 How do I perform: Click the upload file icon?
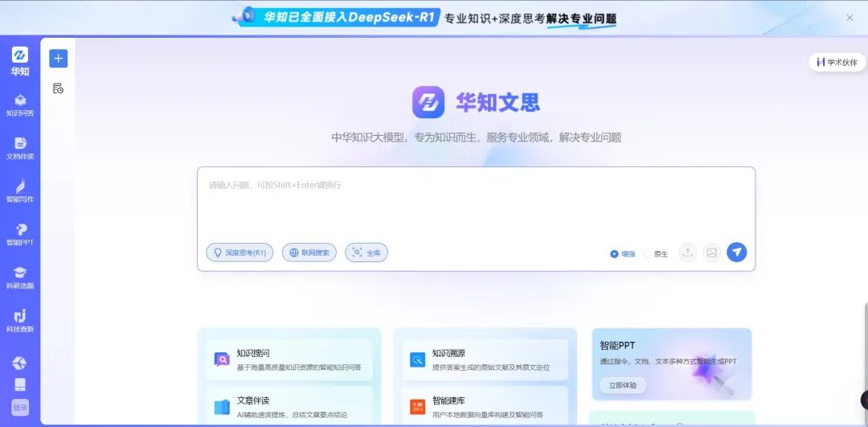(687, 253)
